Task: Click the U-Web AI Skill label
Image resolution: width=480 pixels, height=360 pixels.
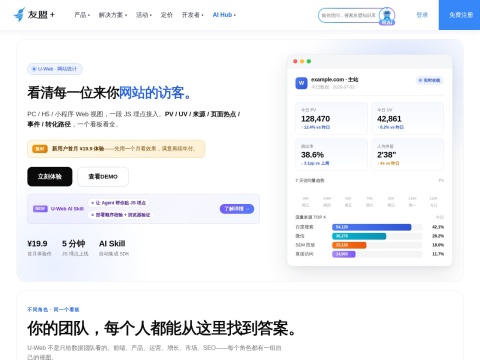Action: pyautogui.click(x=67, y=209)
